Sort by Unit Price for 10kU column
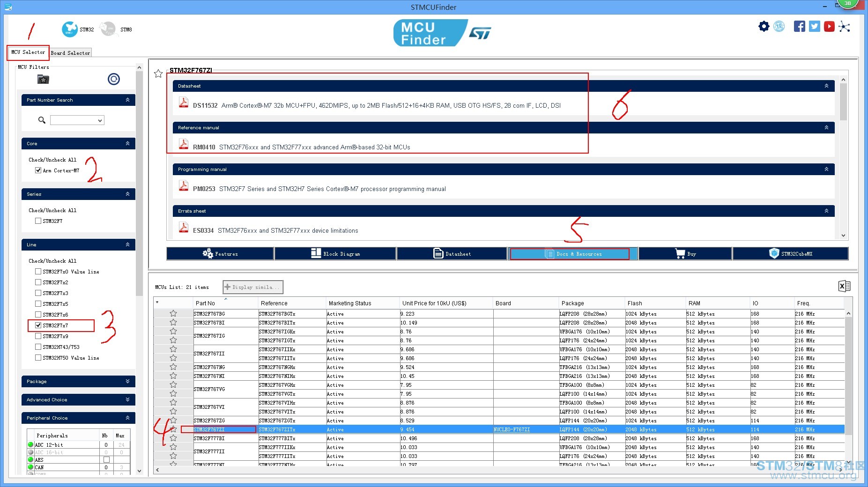Viewport: 868px width, 487px height. pyautogui.click(x=434, y=303)
